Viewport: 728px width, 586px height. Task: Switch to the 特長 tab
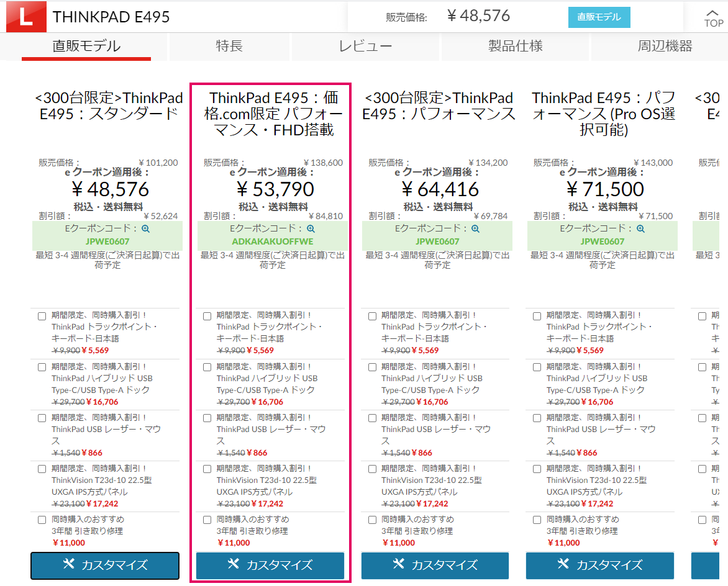229,47
